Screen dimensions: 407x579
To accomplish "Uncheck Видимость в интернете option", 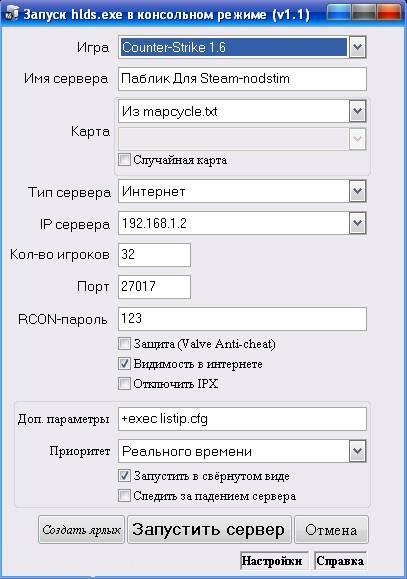I will click(124, 364).
